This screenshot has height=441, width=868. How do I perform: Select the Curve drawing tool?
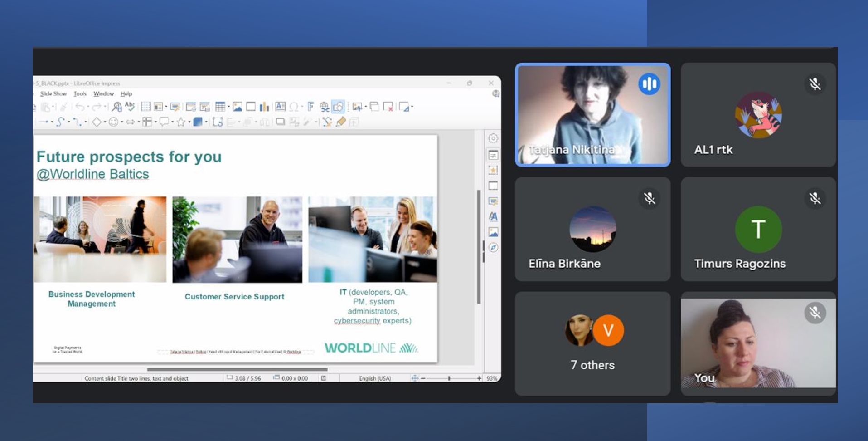pyautogui.click(x=60, y=122)
